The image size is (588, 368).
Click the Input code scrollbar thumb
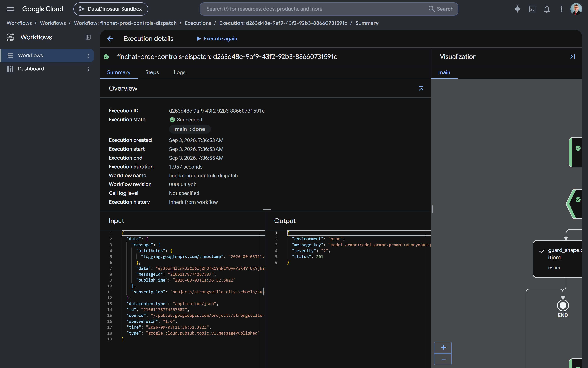click(x=263, y=291)
